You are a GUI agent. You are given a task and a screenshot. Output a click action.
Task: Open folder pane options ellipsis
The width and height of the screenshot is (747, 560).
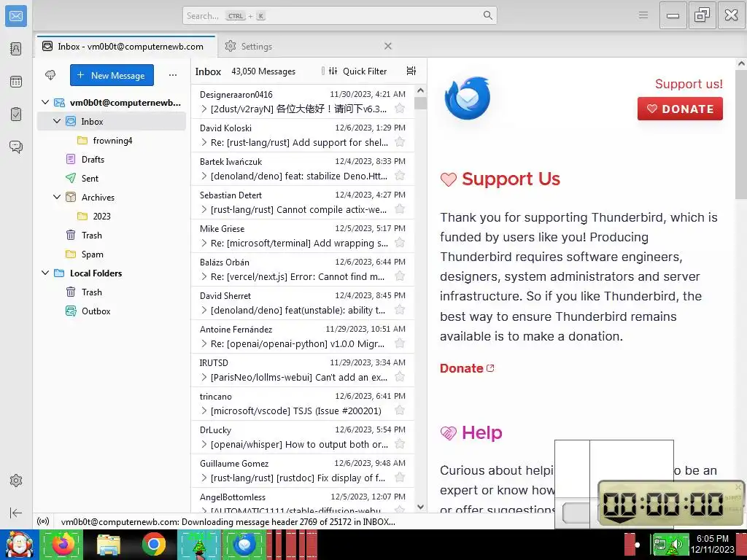click(173, 75)
